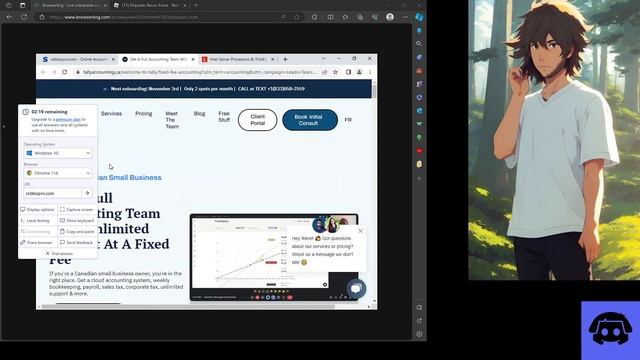This screenshot has height=360, width=640.
Task: End the Browserling session
Action: coord(59,253)
